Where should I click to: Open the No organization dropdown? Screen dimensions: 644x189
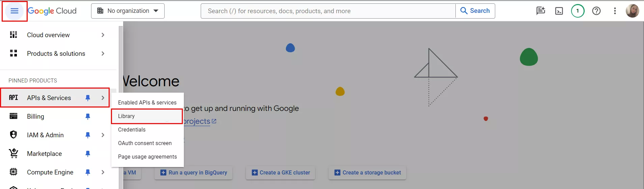[128, 11]
